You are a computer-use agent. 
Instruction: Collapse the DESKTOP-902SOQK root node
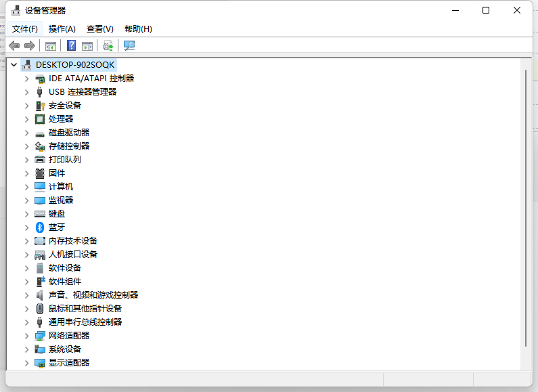point(14,64)
